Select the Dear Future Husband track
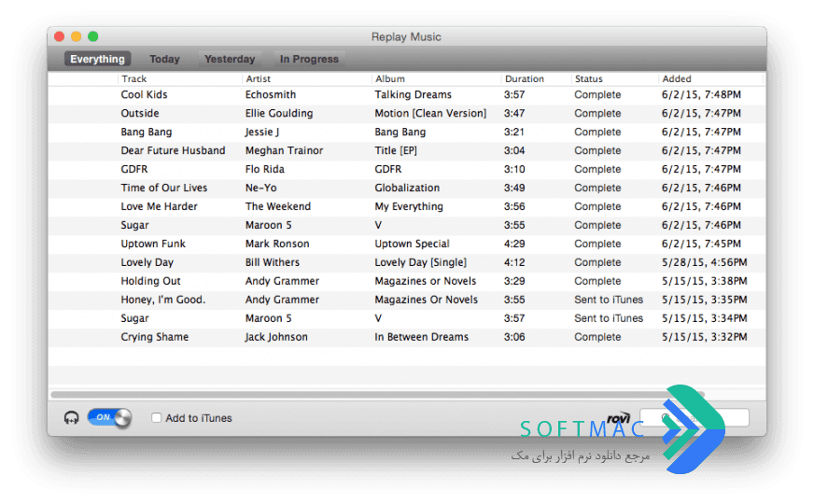Screen dimensions: 814x504 (173, 150)
